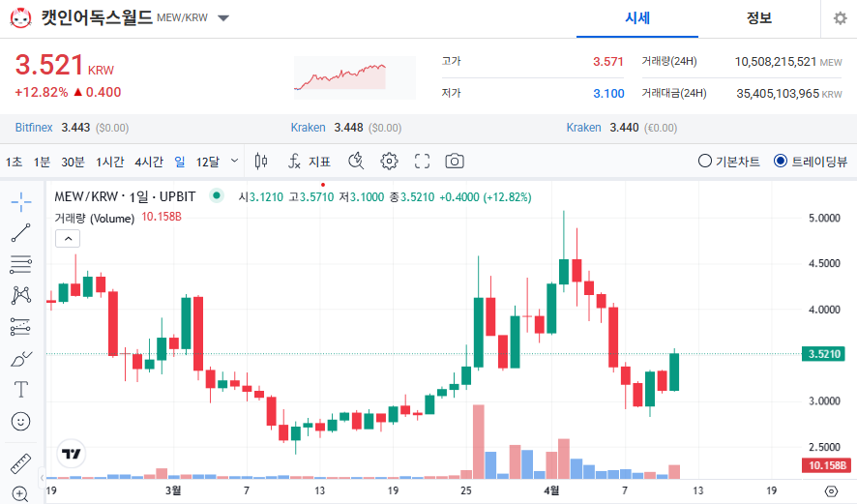Switch to the 시세 tab
This screenshot has width=857, height=504.
pyautogui.click(x=637, y=18)
